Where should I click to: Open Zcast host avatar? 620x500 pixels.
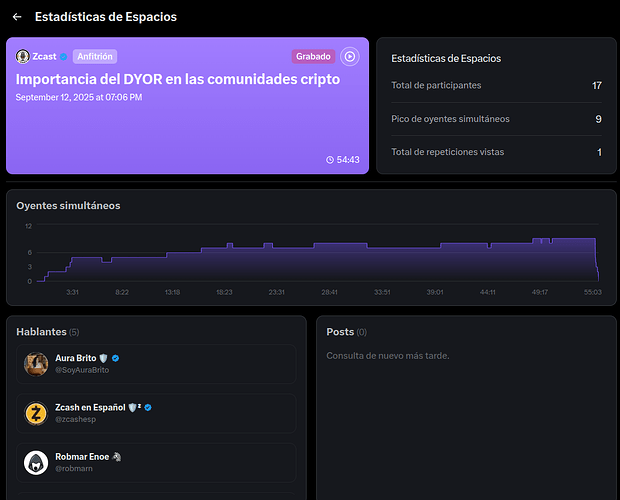tap(23, 57)
